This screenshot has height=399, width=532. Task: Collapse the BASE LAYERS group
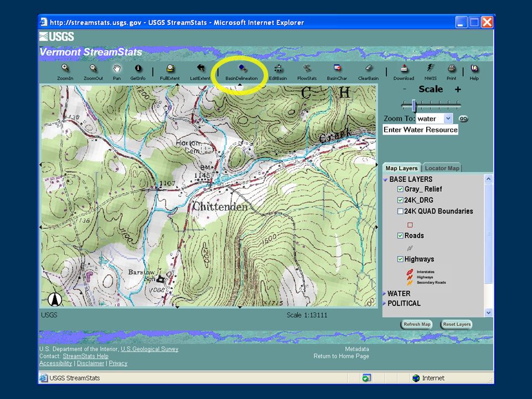tap(386, 180)
